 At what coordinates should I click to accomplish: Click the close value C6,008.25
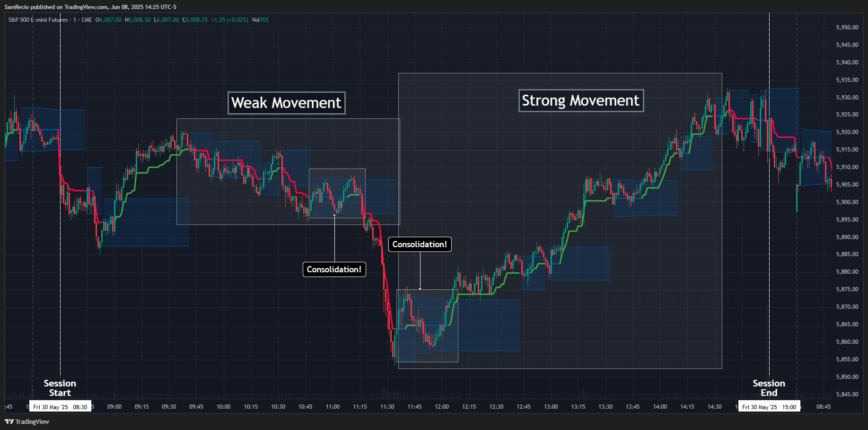tap(195, 20)
